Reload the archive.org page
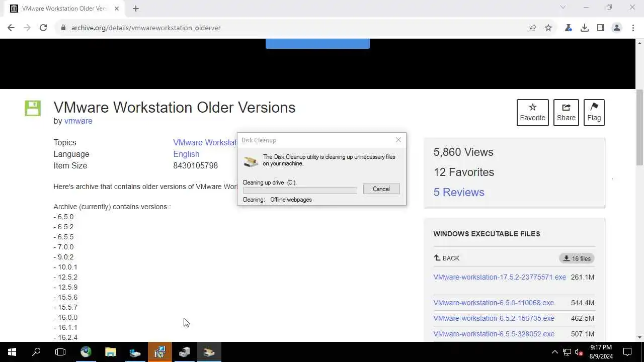 [x=43, y=28]
